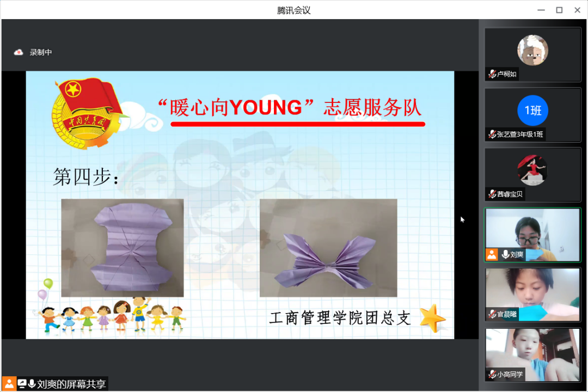Select 官晨曦's video feed
Screen dimensions: 588x392
[x=532, y=291]
